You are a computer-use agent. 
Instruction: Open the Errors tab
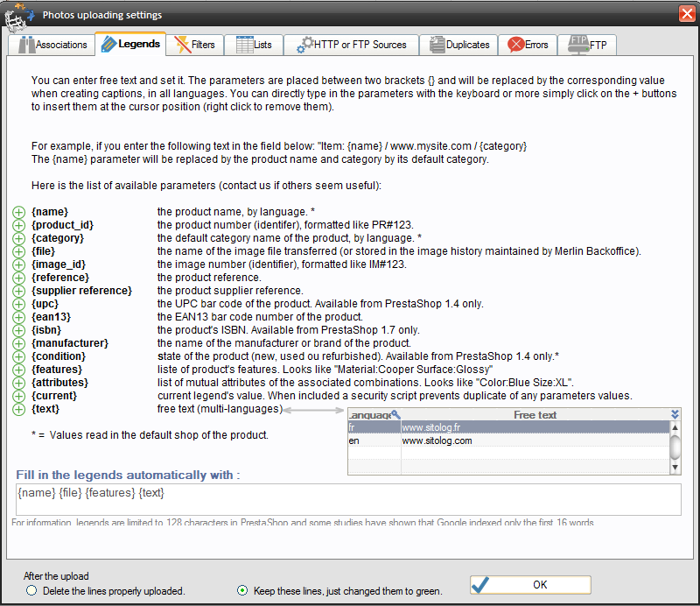pyautogui.click(x=528, y=45)
